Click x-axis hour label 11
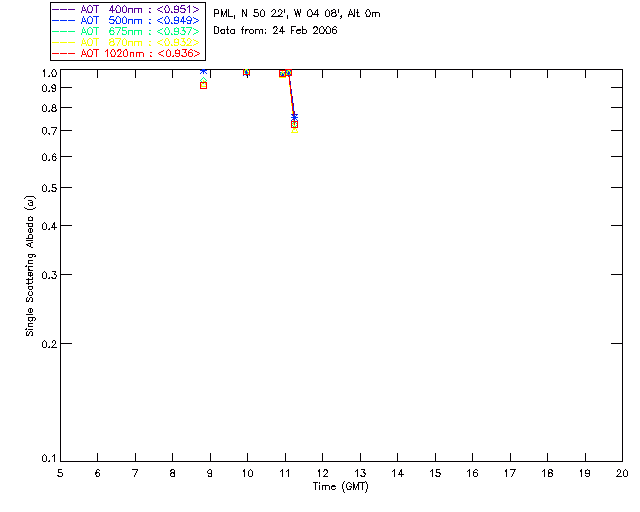This screenshot has width=640, height=512. (x=285, y=473)
